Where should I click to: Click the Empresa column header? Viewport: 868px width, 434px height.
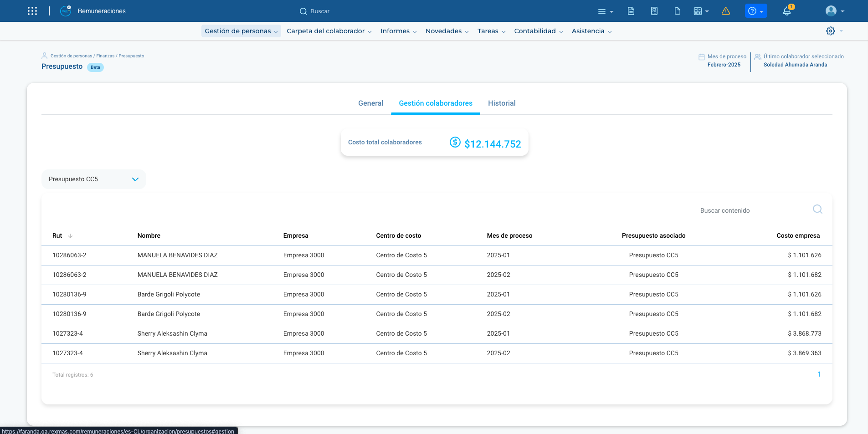296,236
